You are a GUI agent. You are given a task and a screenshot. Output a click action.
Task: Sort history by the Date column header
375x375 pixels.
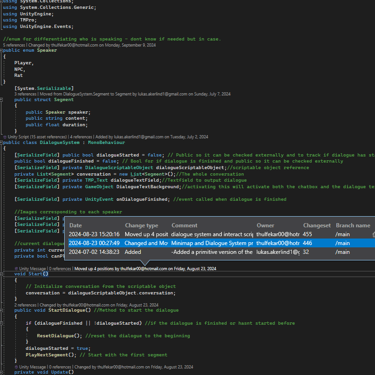pos(76,226)
